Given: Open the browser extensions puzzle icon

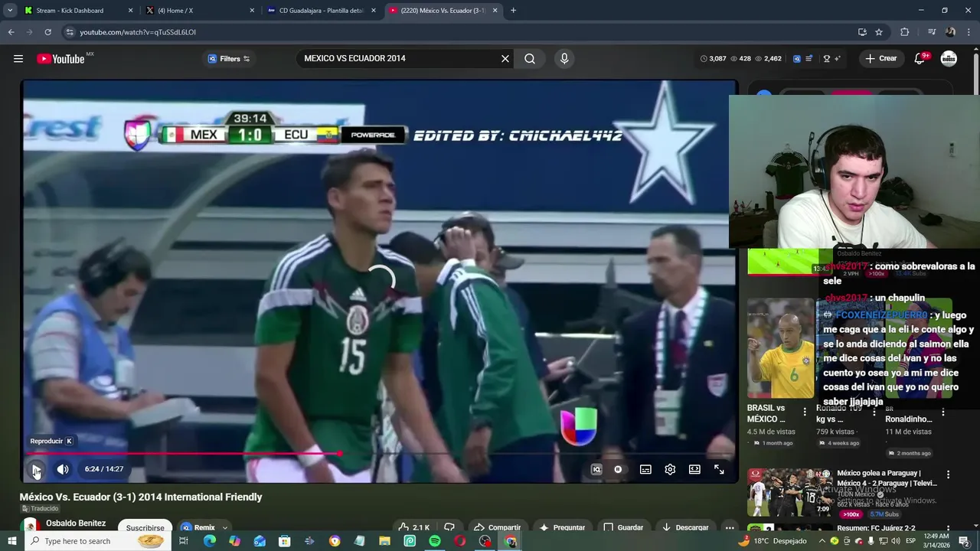Looking at the screenshot, I should point(904,32).
